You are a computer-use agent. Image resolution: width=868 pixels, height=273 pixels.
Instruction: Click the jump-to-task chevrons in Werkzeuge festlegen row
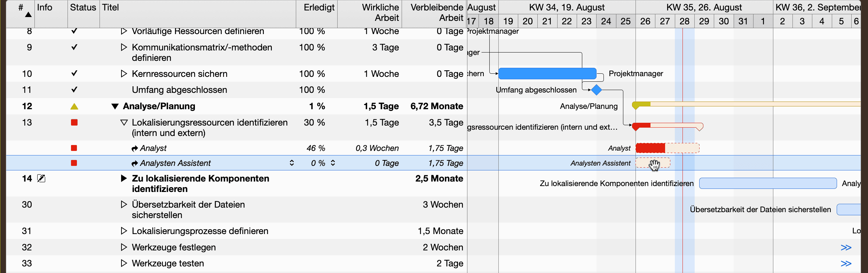(x=846, y=247)
